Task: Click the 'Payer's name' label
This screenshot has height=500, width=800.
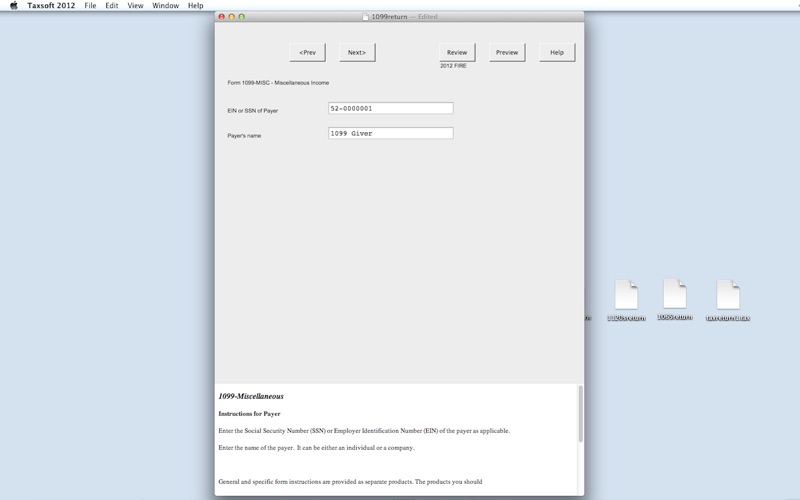Action: tap(244, 136)
